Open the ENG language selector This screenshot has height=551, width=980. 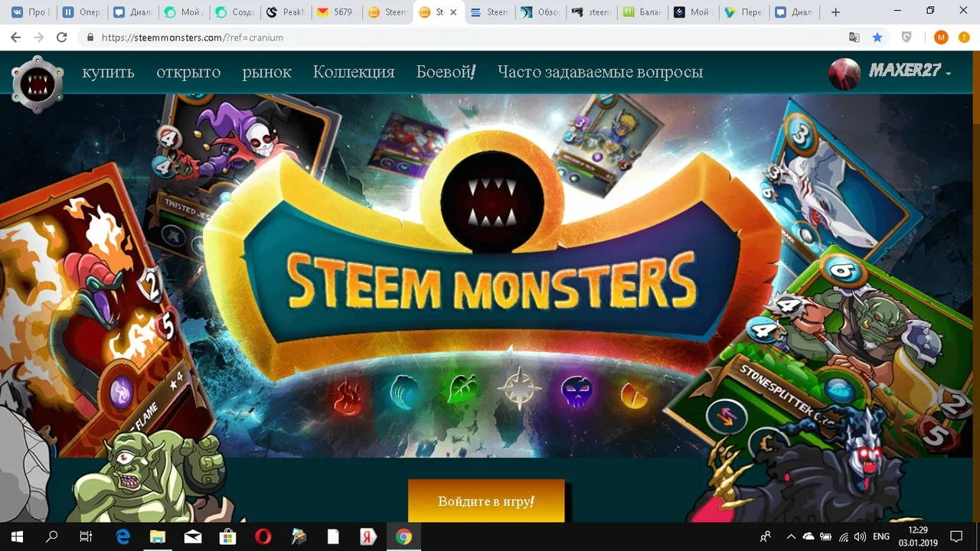881,536
